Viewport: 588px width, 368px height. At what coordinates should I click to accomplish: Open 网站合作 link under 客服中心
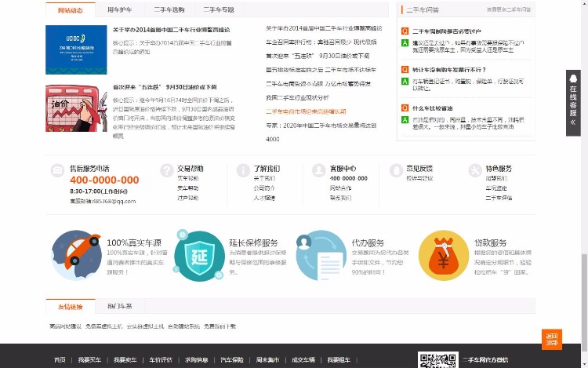[x=340, y=188]
